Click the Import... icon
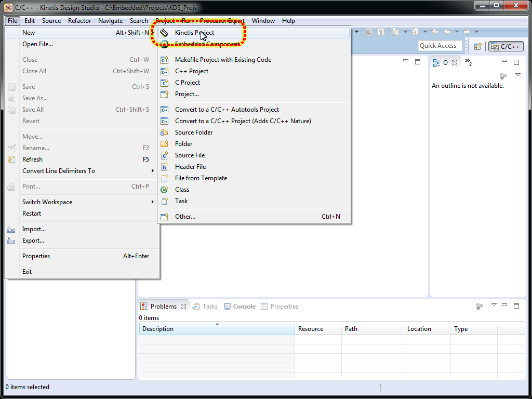Screen dimensions: 532x399 point(11,229)
